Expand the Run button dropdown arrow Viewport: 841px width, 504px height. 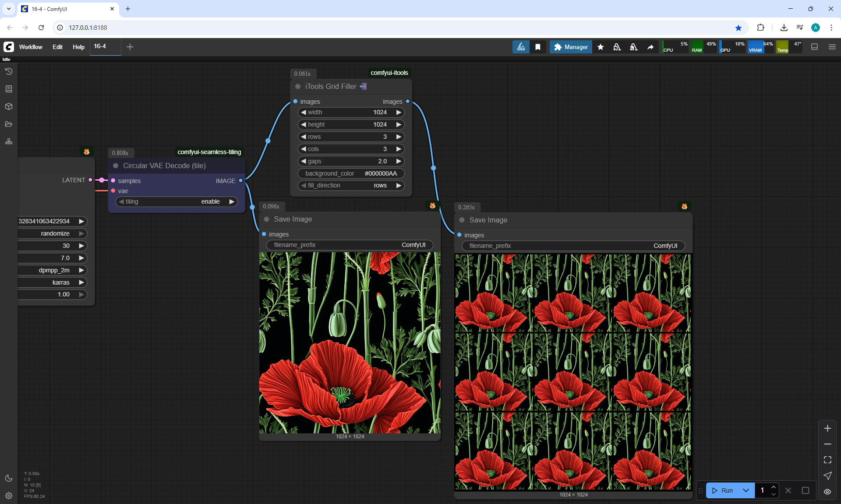coord(746,490)
